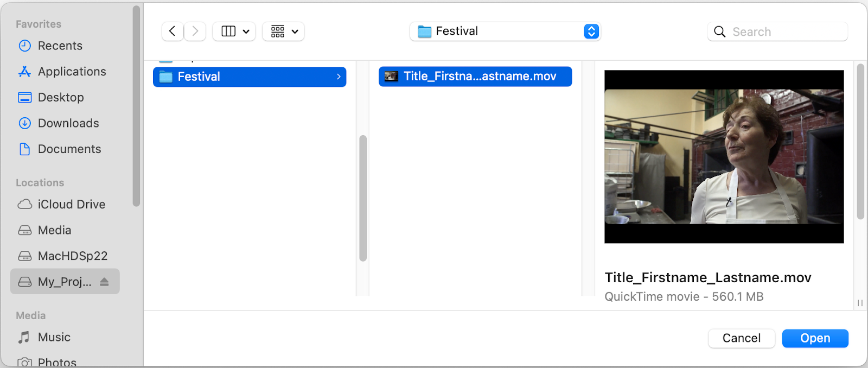This screenshot has height=368, width=868.
Task: Click the video preview thumbnail
Action: pos(724,156)
